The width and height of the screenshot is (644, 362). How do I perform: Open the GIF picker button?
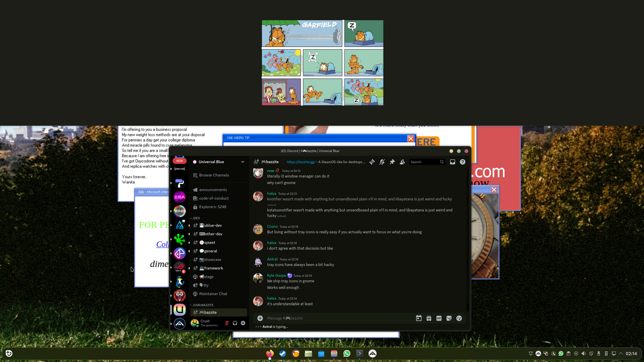[x=439, y=318]
